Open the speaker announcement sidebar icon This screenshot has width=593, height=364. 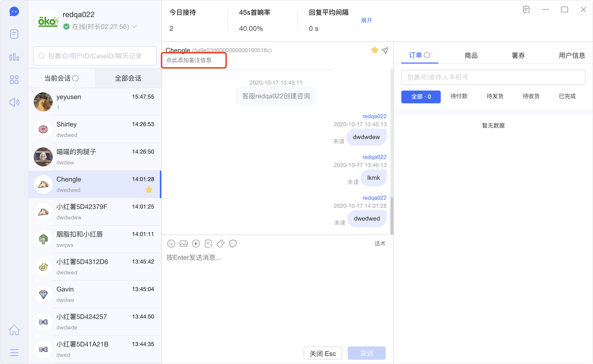[x=14, y=102]
